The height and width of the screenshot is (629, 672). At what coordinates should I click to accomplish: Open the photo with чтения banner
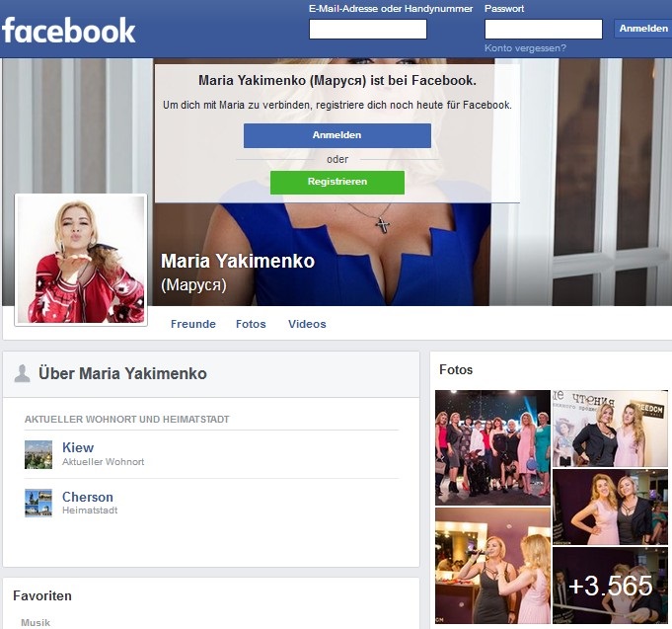tap(610, 429)
